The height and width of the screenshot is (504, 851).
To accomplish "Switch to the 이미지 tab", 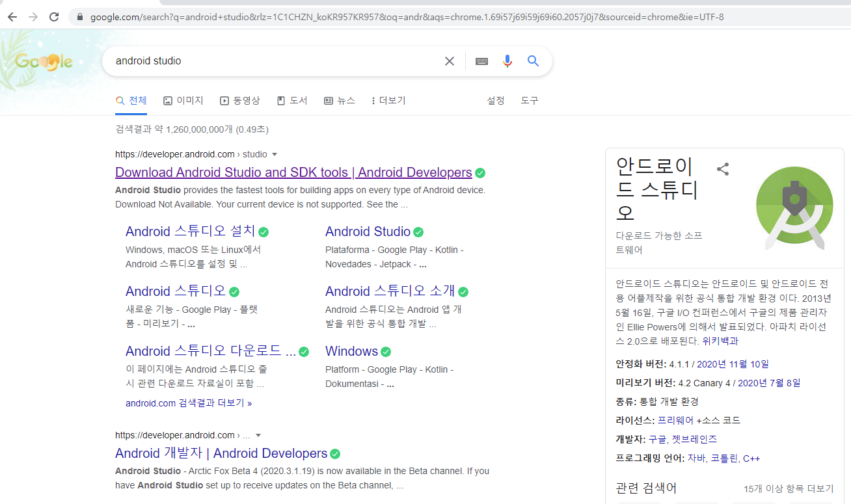I will (183, 101).
